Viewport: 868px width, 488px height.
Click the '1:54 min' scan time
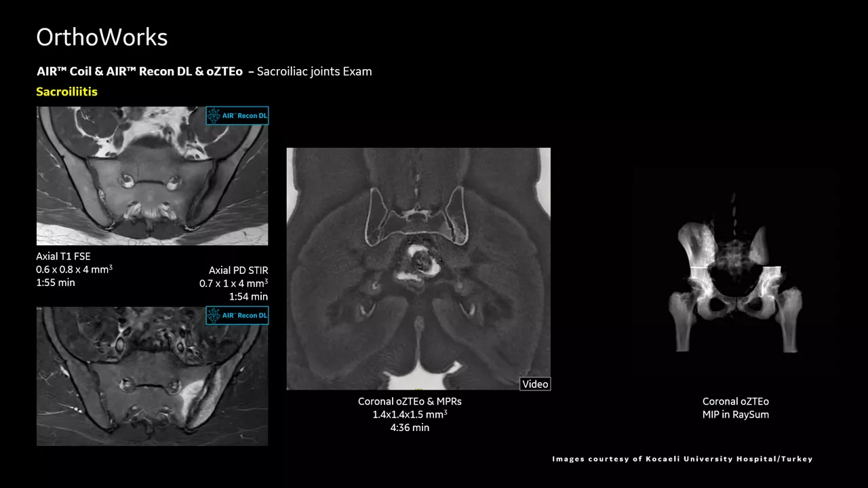(248, 297)
